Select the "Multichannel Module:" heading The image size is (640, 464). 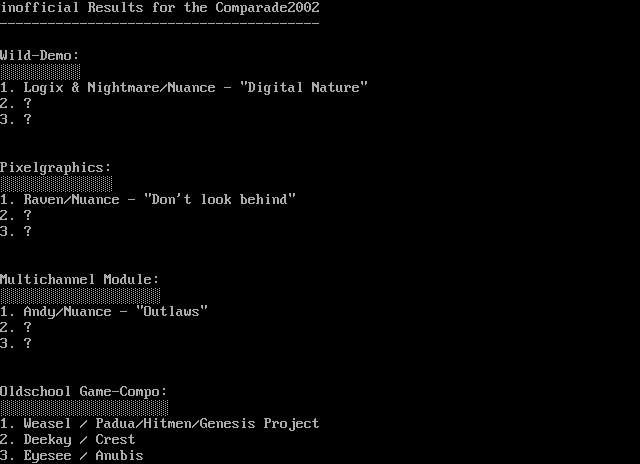click(x=80, y=279)
